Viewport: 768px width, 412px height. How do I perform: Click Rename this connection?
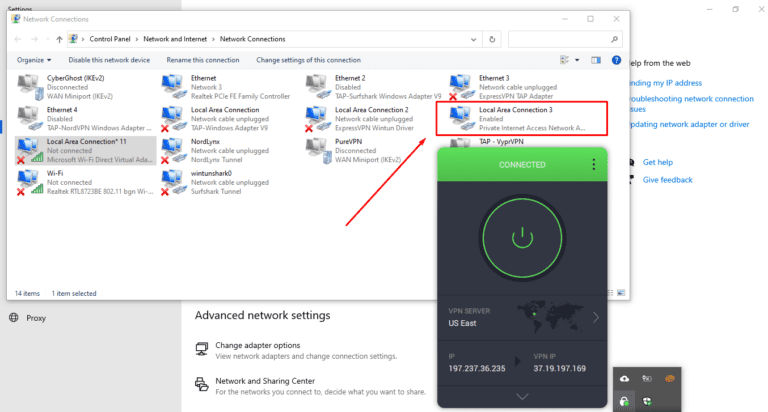tap(203, 60)
